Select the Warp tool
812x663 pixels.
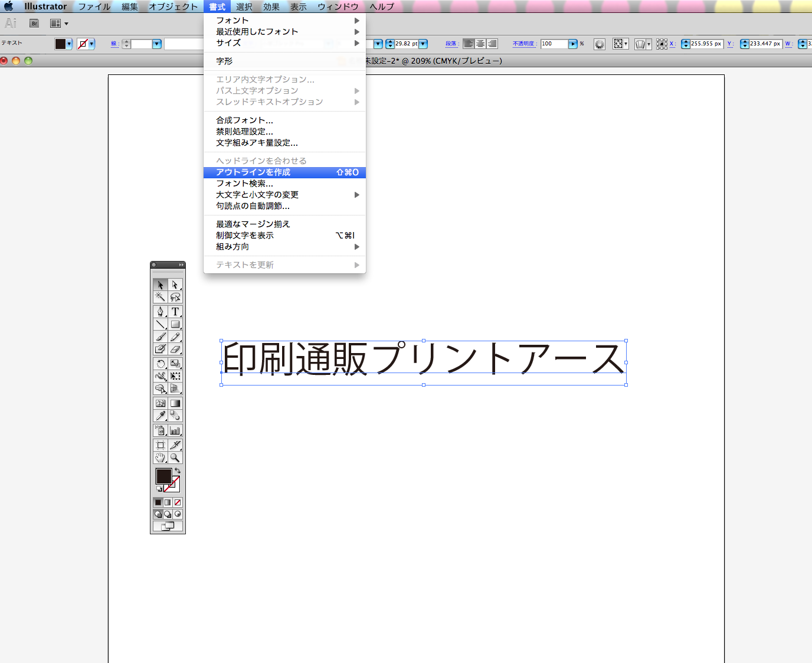(x=161, y=376)
